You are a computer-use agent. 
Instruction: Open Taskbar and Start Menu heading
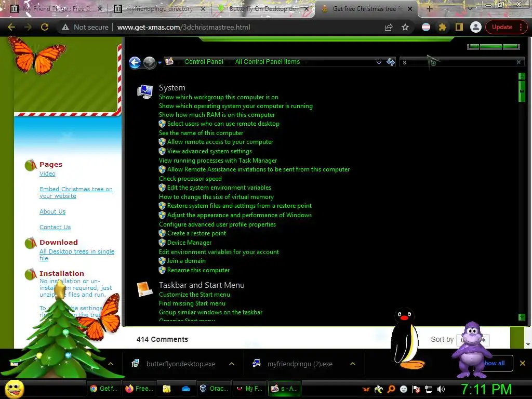click(202, 285)
